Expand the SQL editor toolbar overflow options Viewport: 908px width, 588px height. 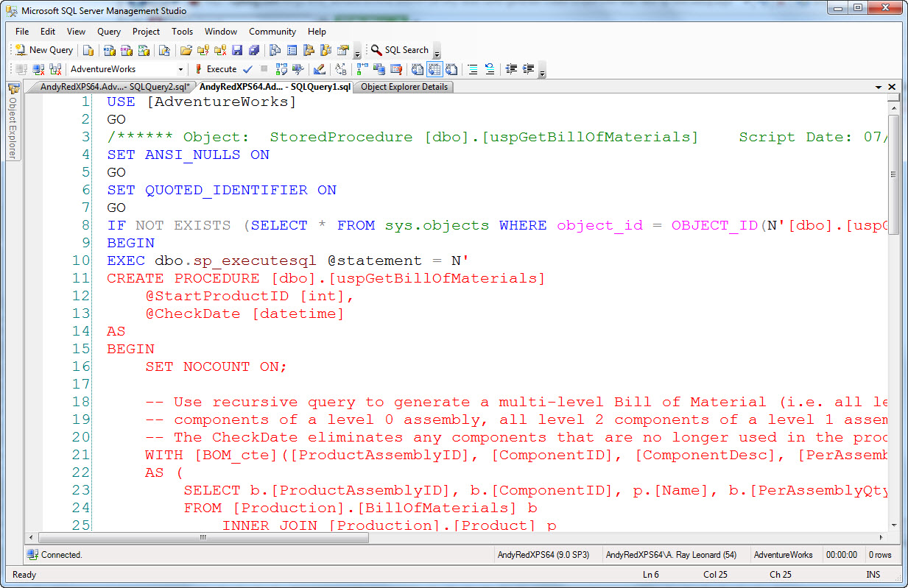pos(543,71)
